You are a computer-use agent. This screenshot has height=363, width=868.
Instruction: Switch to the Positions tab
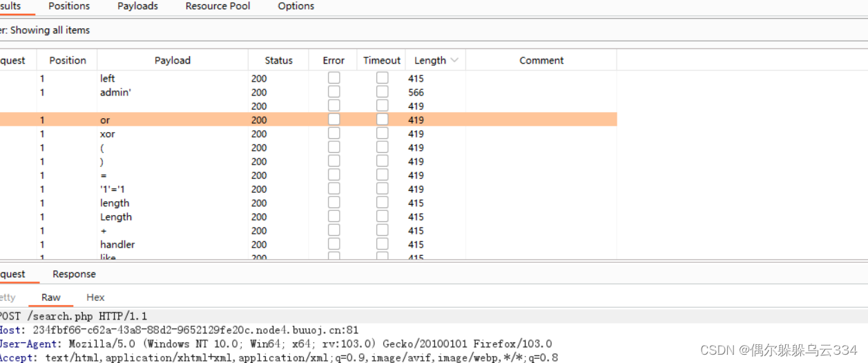[x=69, y=6]
